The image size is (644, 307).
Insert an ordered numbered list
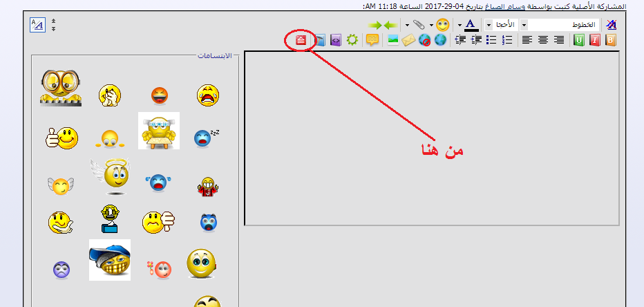(x=508, y=40)
